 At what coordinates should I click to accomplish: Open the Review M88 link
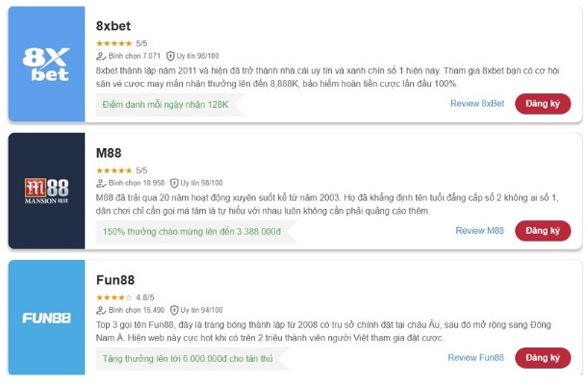point(479,231)
